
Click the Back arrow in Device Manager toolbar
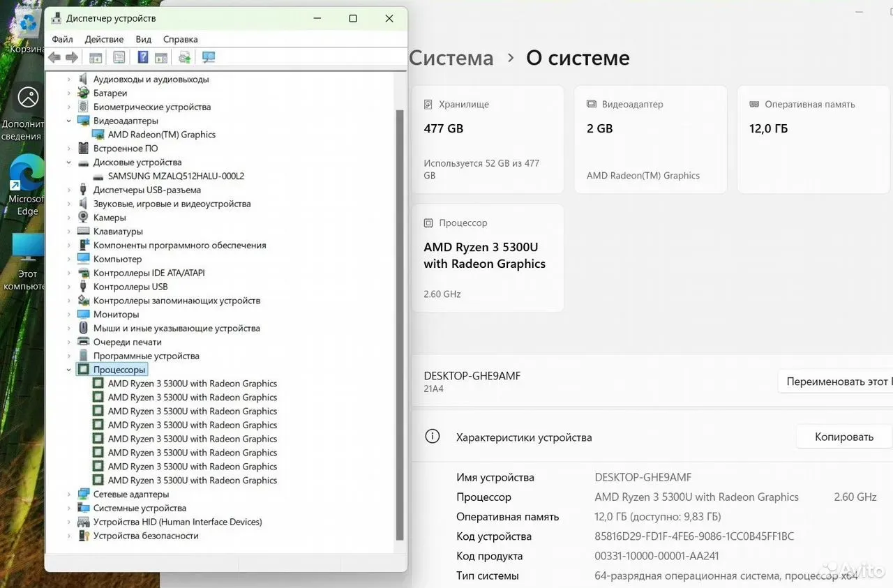point(54,57)
